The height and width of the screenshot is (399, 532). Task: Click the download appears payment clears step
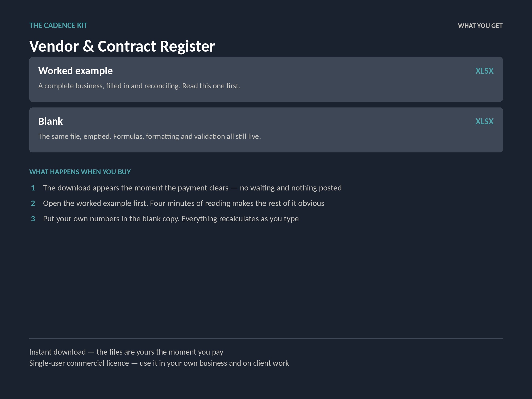[192, 188]
